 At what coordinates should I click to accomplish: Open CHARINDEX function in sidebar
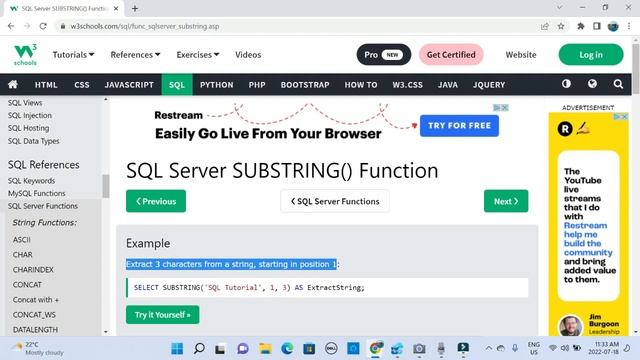[x=33, y=269]
